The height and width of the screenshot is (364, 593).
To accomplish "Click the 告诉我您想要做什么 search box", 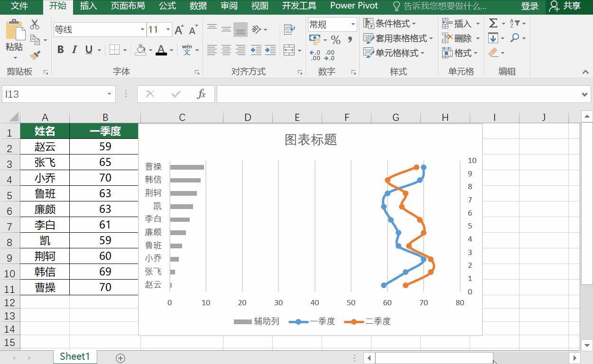I will [x=439, y=6].
